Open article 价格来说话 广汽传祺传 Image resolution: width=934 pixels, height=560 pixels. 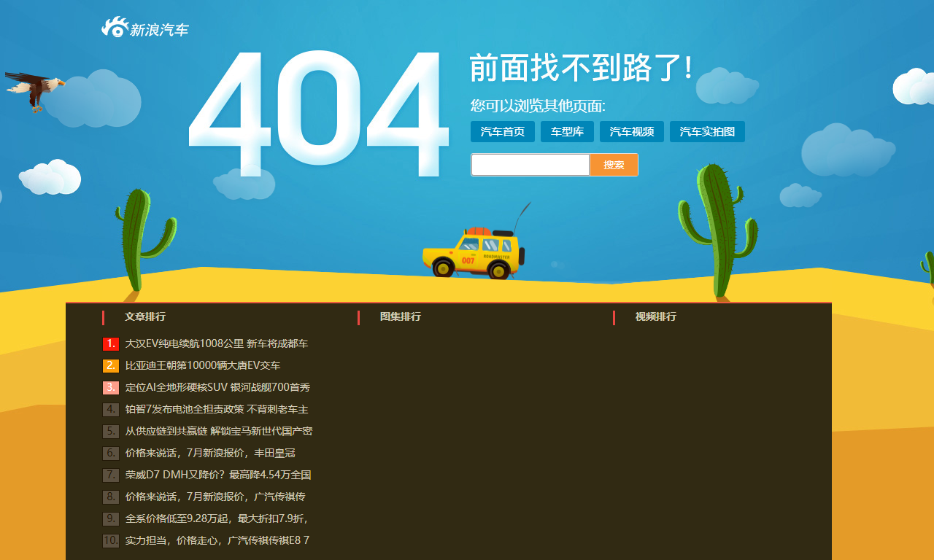tap(215, 497)
